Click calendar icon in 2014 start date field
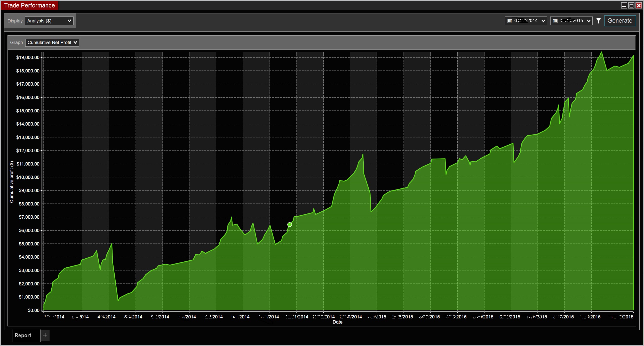 click(x=510, y=21)
